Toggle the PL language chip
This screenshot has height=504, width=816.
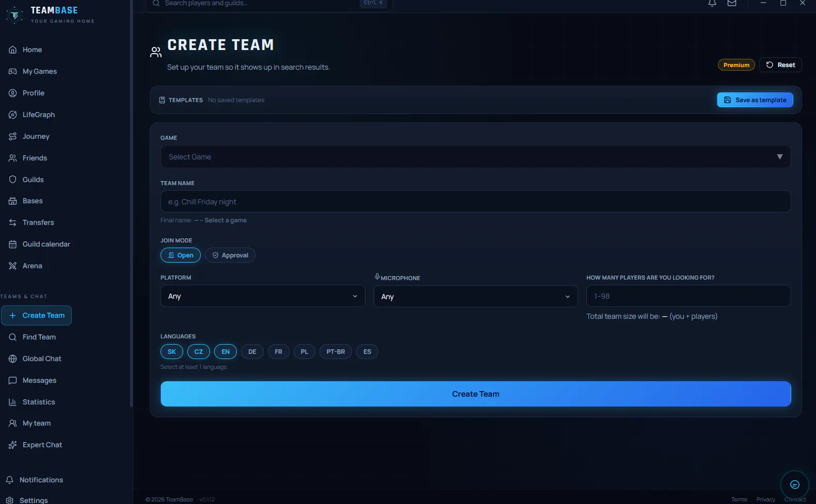coord(305,352)
